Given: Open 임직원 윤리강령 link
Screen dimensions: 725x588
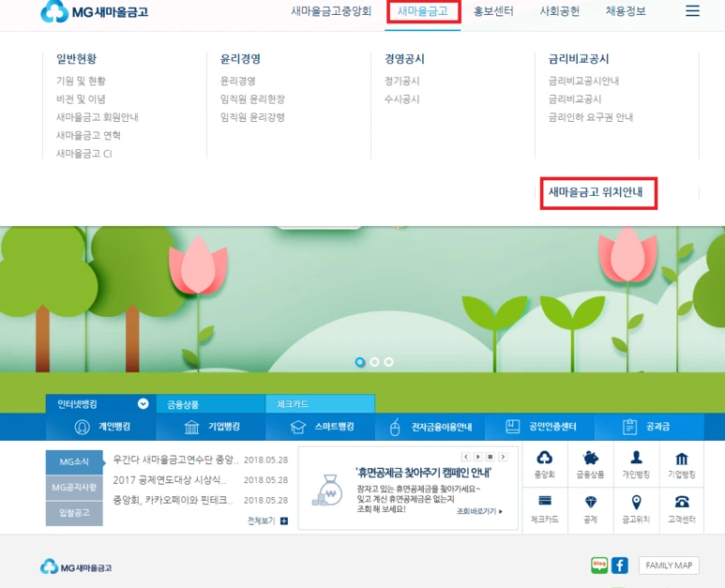Looking at the screenshot, I should click(252, 117).
